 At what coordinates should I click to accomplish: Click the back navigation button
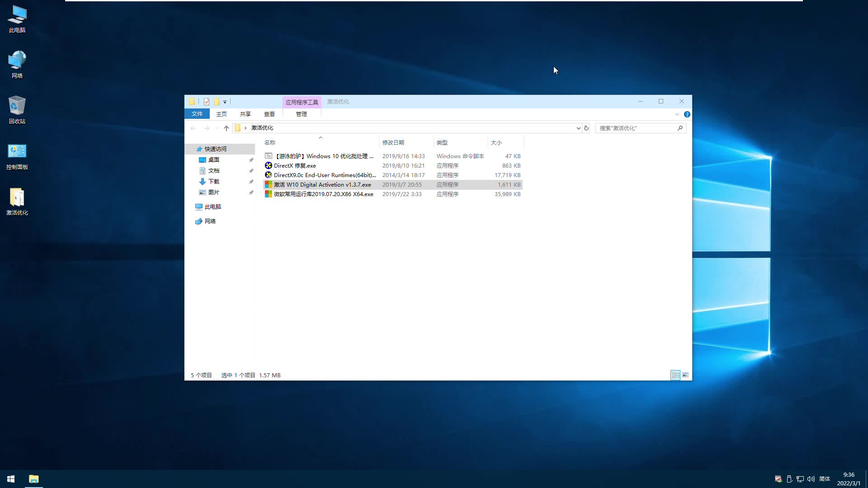193,128
